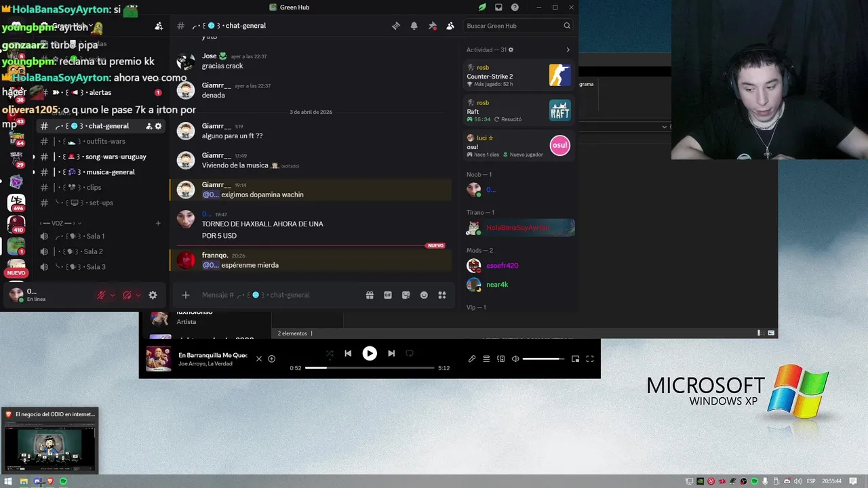Enter Spotify full screen view
Screen dimensions: 868x488
point(590,359)
